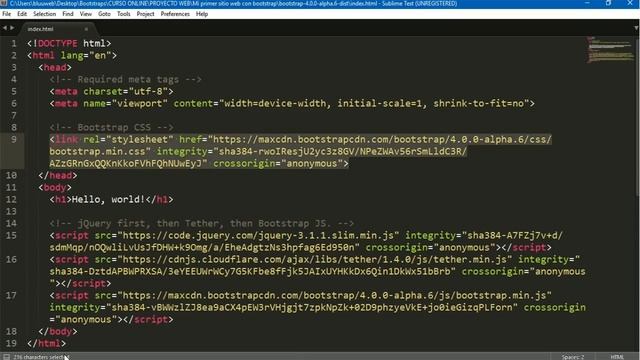Click the closing html tag
The image size is (640, 360).
[x=47, y=344]
